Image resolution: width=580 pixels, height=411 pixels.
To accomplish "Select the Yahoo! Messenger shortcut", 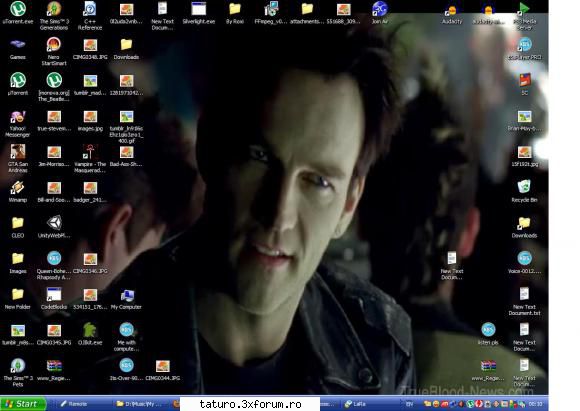I will (x=18, y=124).
